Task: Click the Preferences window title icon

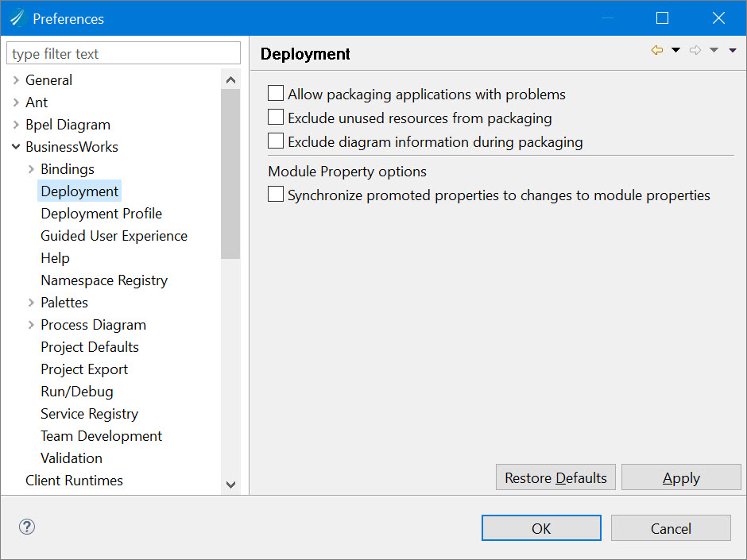Action: [17, 18]
